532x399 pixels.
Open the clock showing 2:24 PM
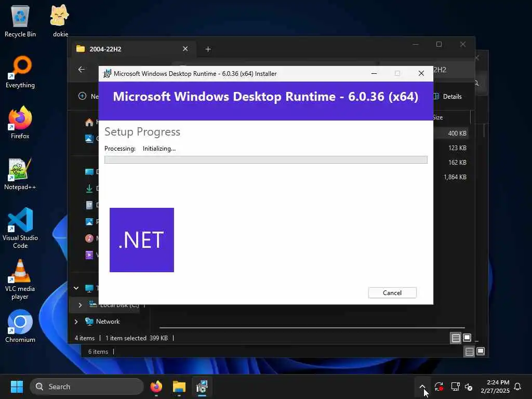click(495, 387)
